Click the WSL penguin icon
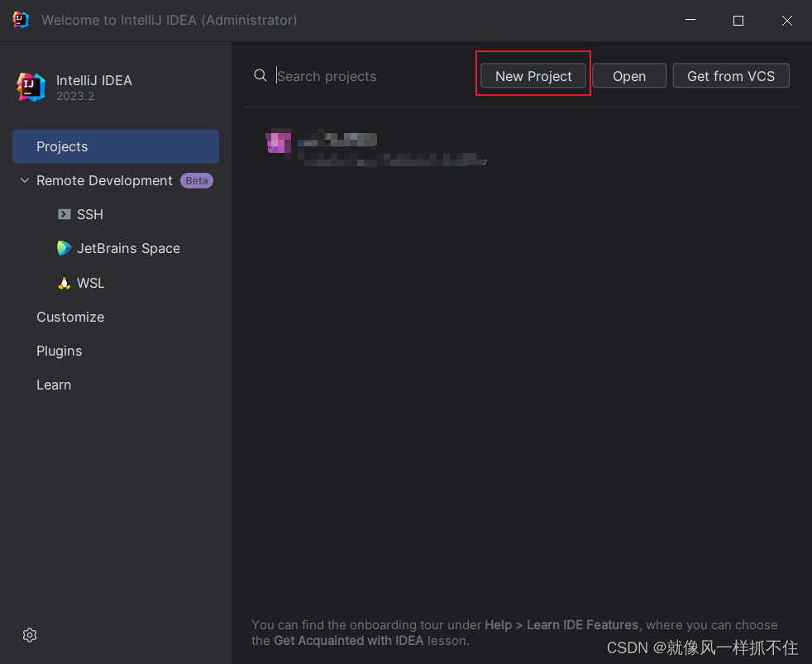 pyautogui.click(x=64, y=283)
